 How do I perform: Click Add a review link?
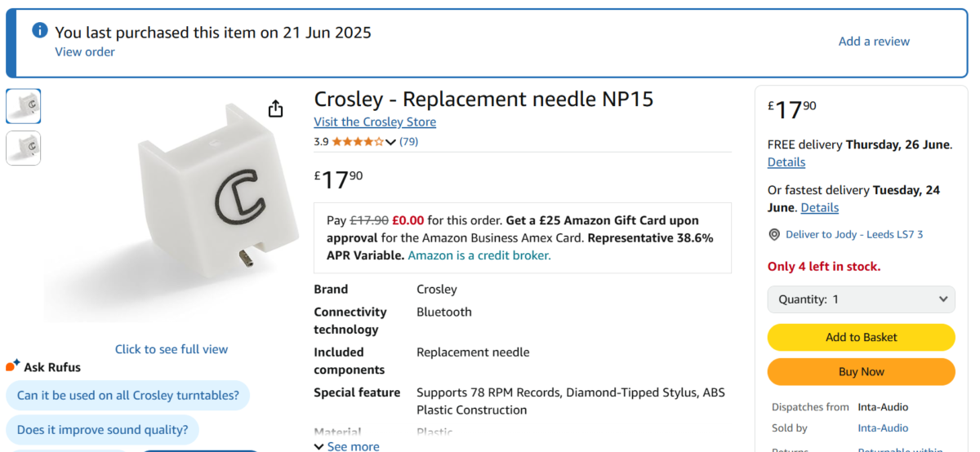[874, 41]
